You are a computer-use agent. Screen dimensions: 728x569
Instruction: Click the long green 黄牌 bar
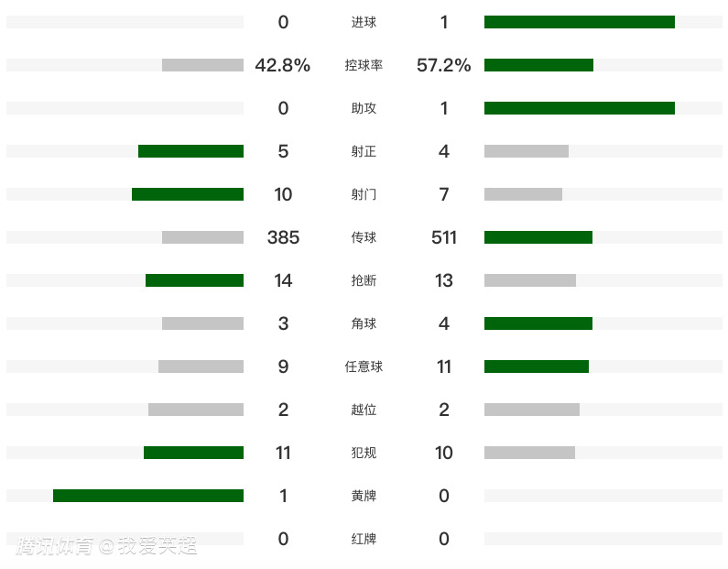[x=148, y=496]
